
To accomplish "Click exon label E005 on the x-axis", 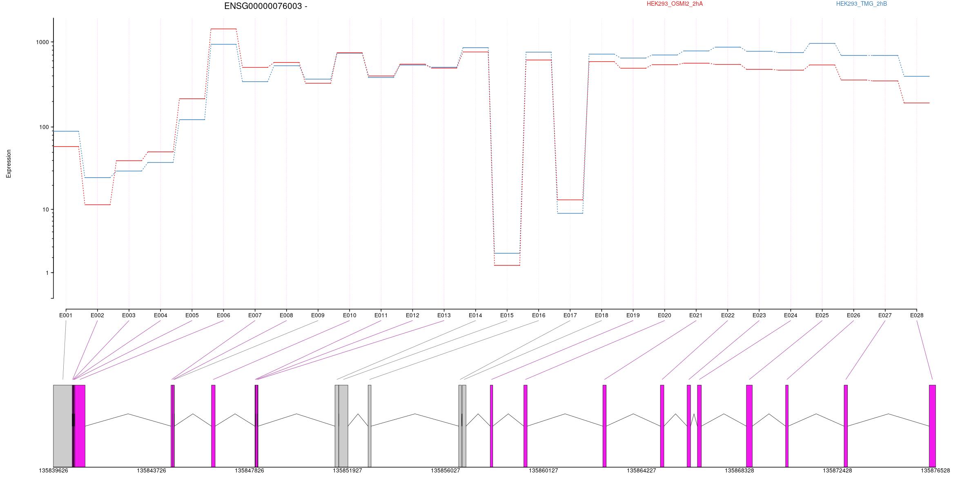I will pyautogui.click(x=192, y=315).
